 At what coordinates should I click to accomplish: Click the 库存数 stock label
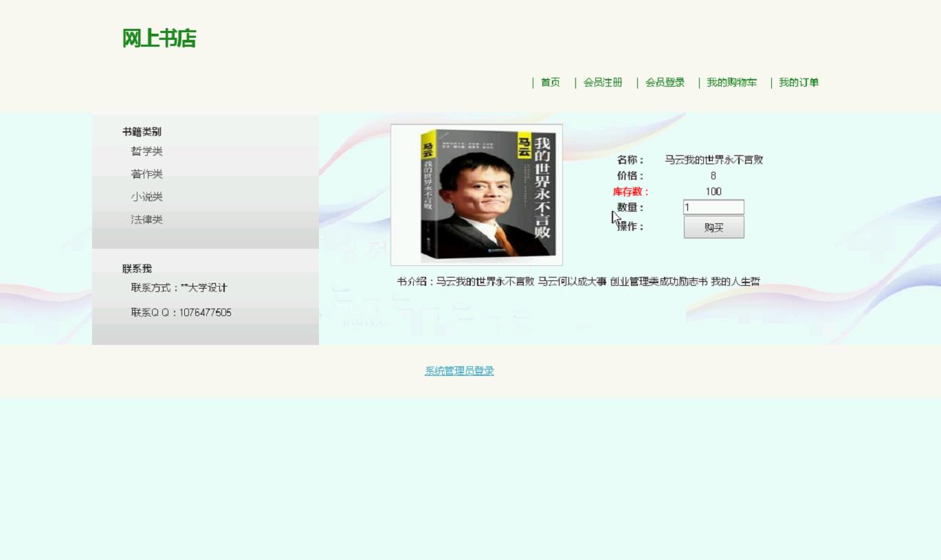pyautogui.click(x=630, y=192)
